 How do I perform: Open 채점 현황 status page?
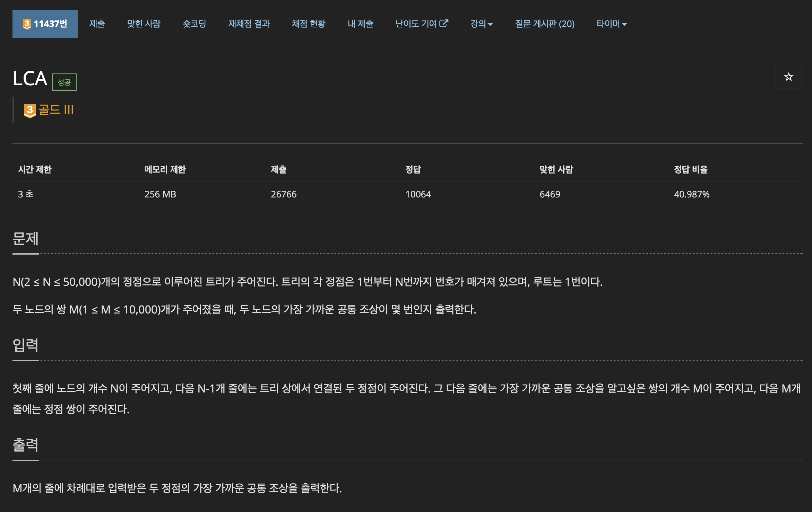309,24
